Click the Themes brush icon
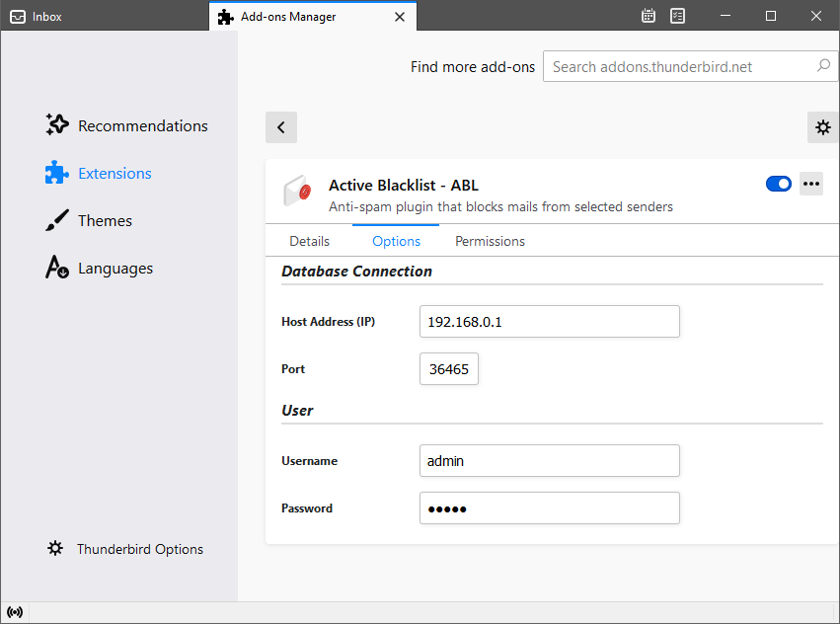Viewport: 840px width, 624px height. point(57,220)
